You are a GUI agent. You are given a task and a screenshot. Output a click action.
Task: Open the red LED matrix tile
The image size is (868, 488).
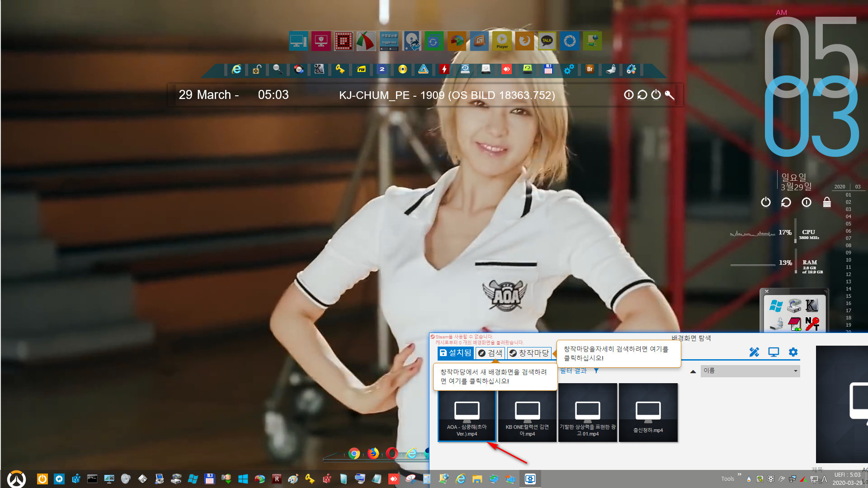tap(344, 41)
